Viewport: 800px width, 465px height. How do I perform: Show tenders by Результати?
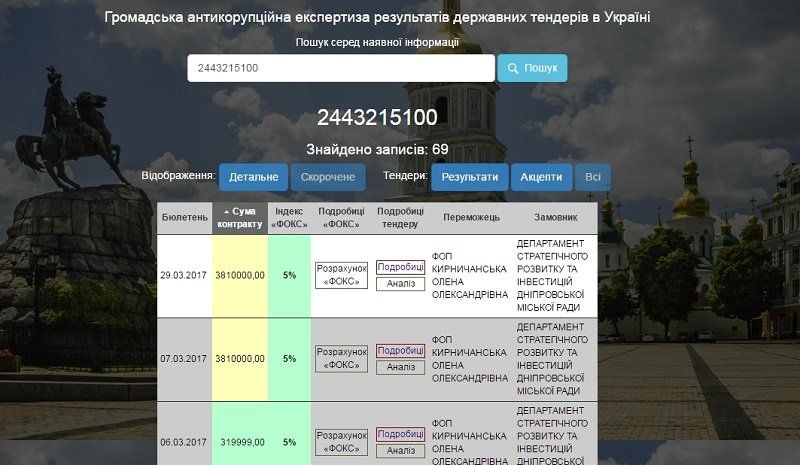click(x=470, y=177)
